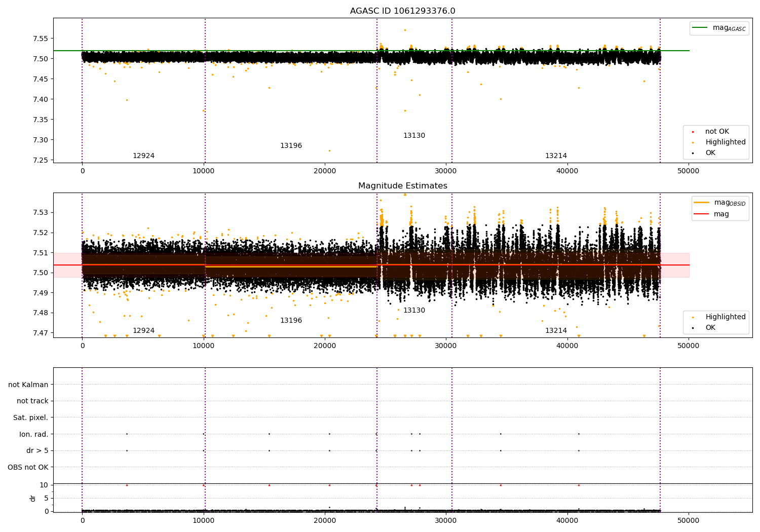Click the 'not Kalman' row label
Screen dimensions: 760x532
(28, 385)
